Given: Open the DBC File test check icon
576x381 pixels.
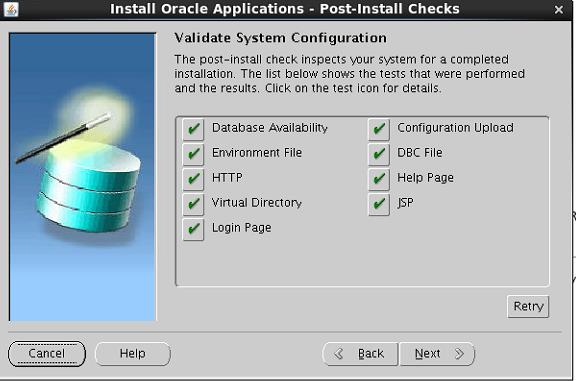Looking at the screenshot, I should [379, 154].
